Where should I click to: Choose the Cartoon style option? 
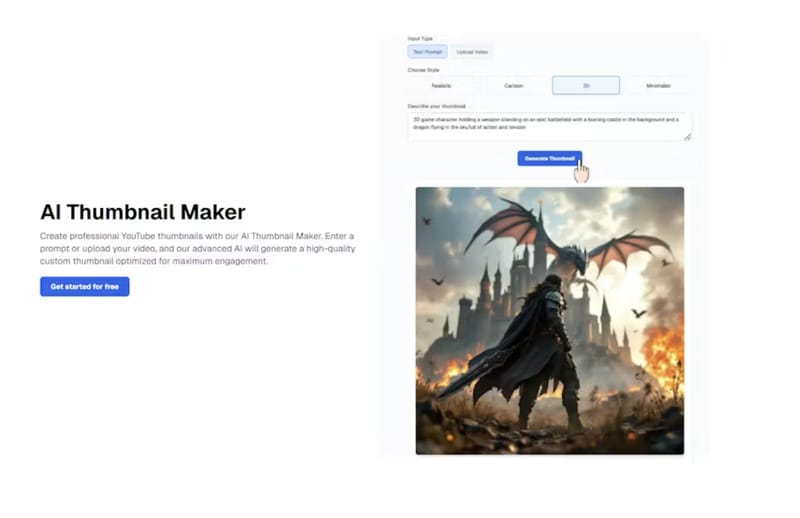click(513, 86)
